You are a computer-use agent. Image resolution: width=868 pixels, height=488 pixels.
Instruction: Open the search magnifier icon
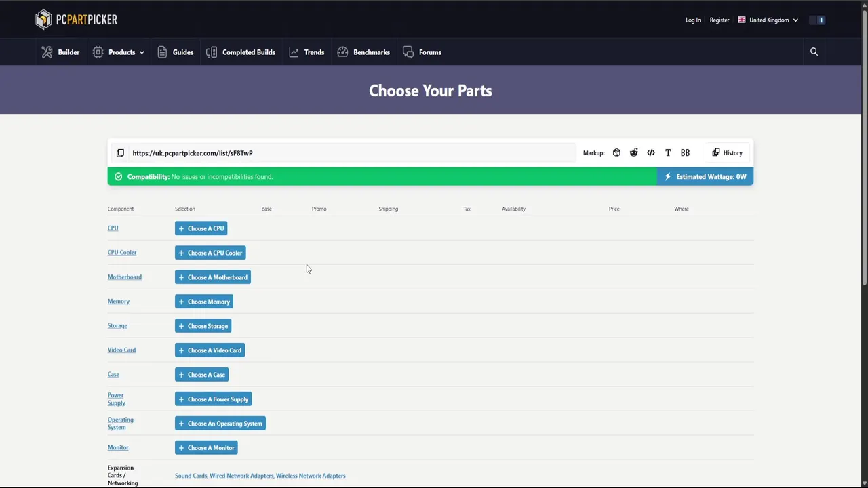pyautogui.click(x=814, y=52)
